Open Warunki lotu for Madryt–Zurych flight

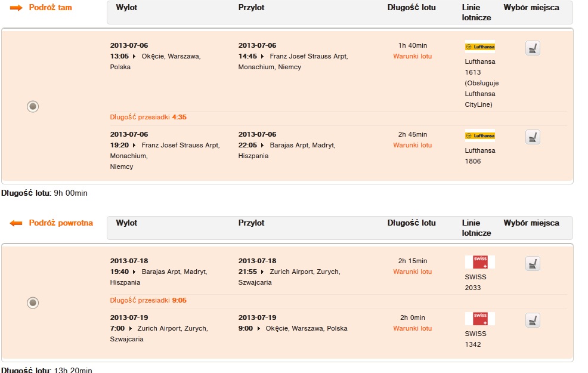(x=413, y=272)
